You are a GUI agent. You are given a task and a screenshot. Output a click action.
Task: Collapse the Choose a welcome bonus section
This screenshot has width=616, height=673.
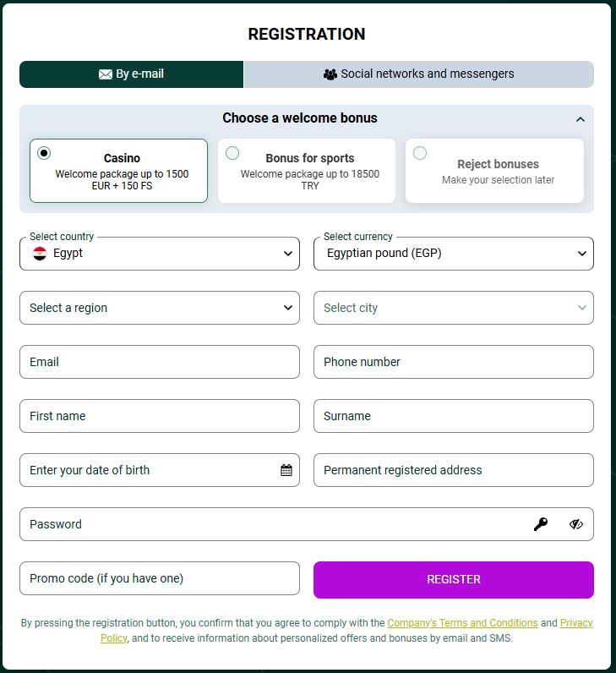(x=580, y=119)
